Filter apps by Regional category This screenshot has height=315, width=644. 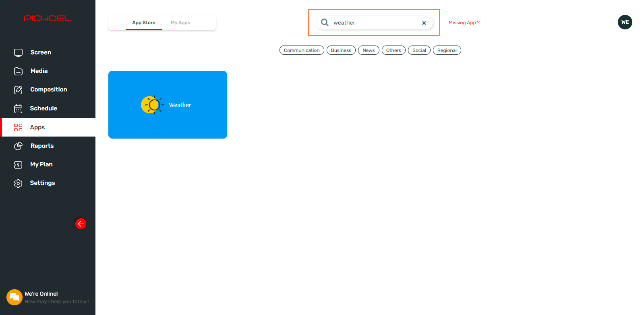coord(447,50)
